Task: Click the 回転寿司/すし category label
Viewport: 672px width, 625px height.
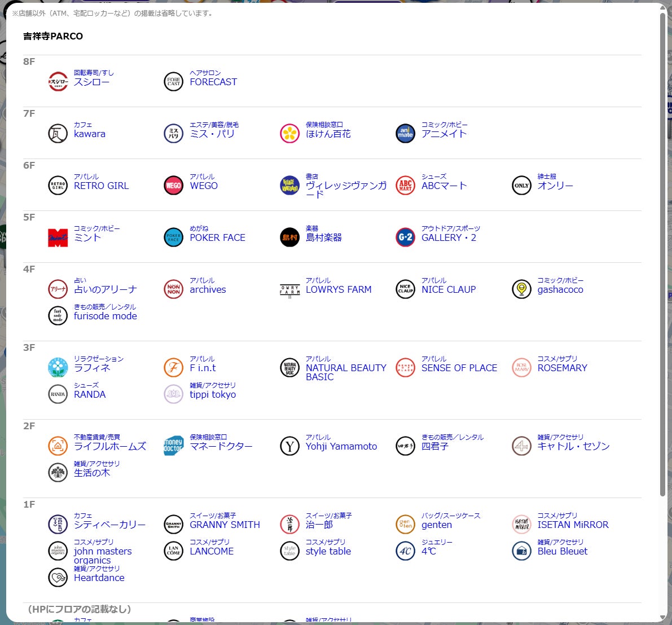Action: click(94, 73)
